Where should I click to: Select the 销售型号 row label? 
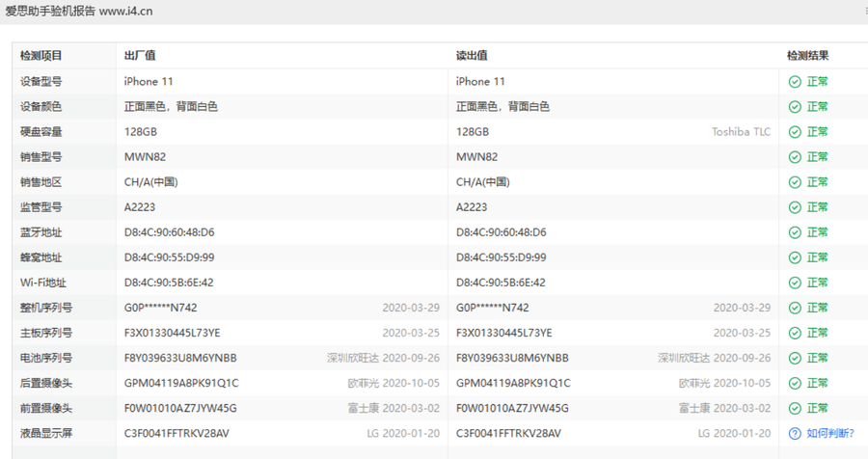(41, 156)
